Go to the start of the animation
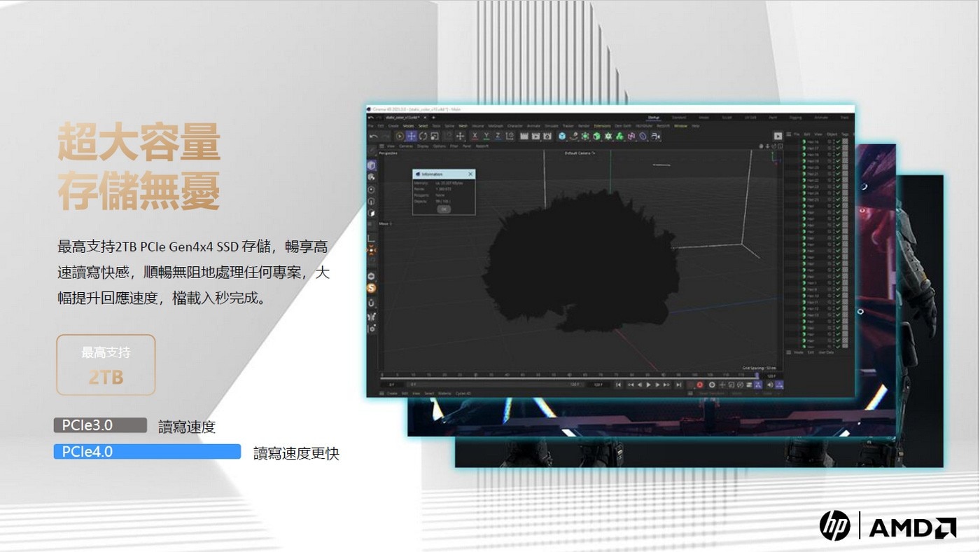The image size is (980, 552). click(618, 385)
